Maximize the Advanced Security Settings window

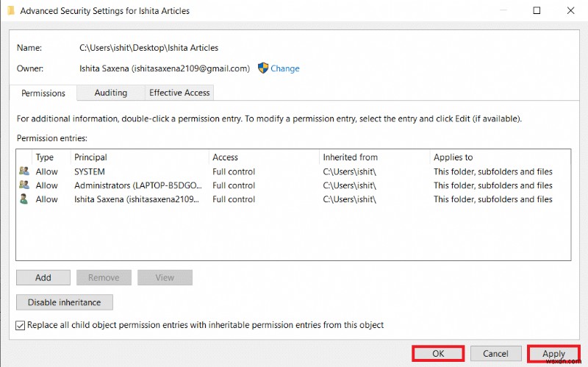[x=537, y=11]
